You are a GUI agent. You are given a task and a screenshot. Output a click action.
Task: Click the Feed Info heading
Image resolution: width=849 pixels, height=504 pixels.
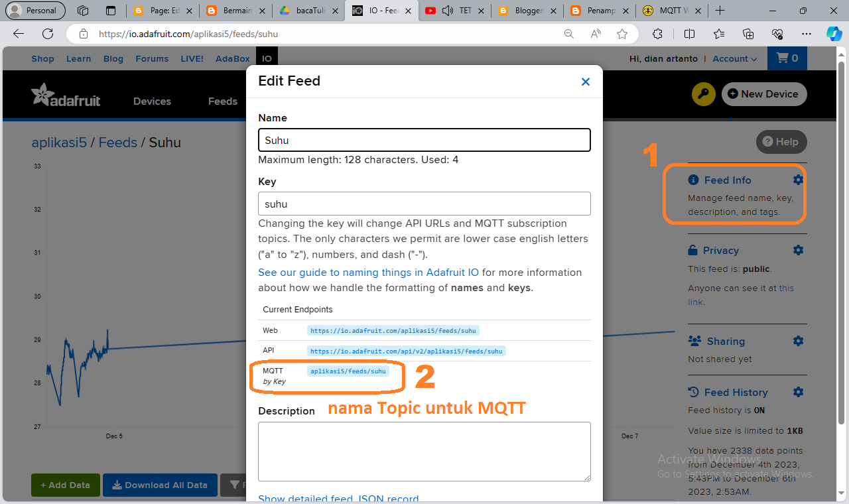pos(728,180)
